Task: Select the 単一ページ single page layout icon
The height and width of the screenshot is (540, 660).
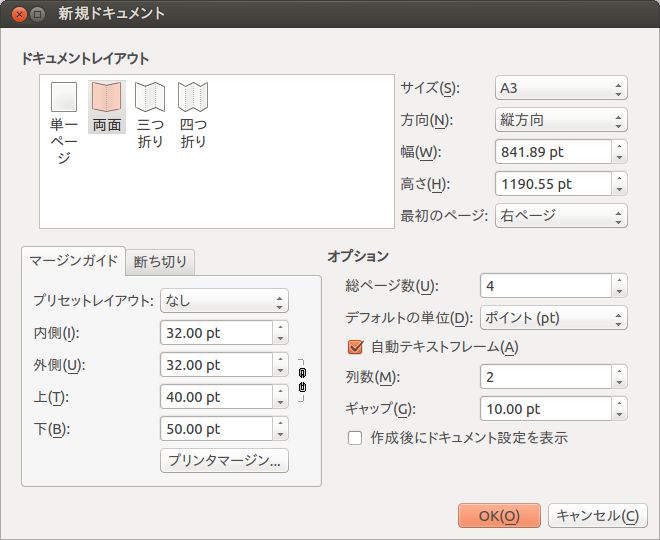Action: tap(64, 97)
